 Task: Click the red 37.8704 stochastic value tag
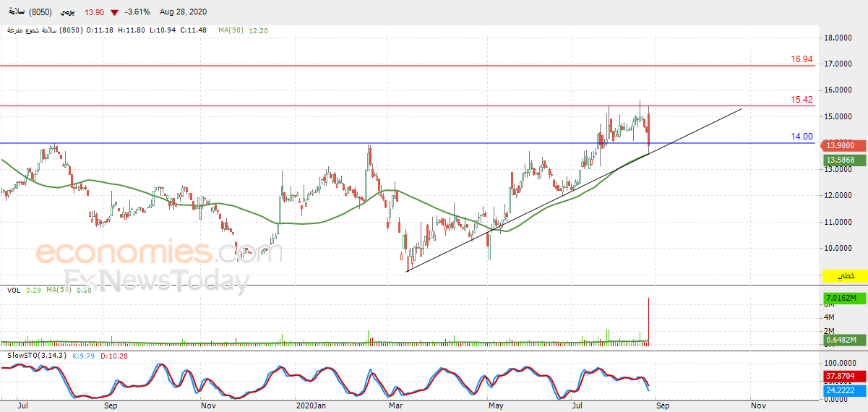pyautogui.click(x=845, y=377)
